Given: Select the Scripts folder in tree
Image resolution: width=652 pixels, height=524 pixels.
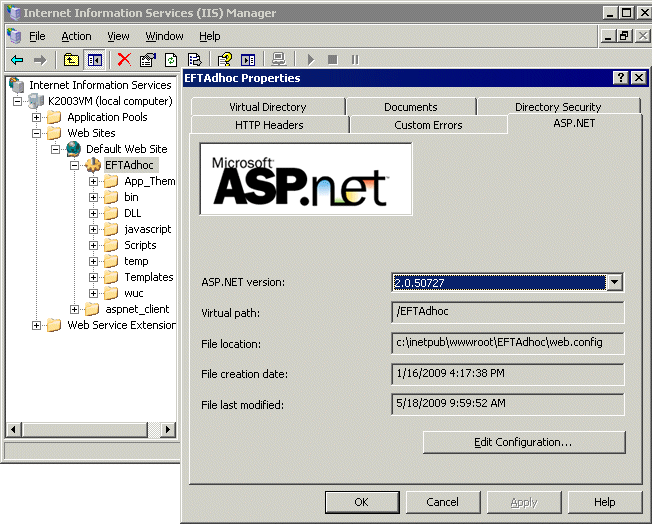Looking at the screenshot, I should pos(140,245).
